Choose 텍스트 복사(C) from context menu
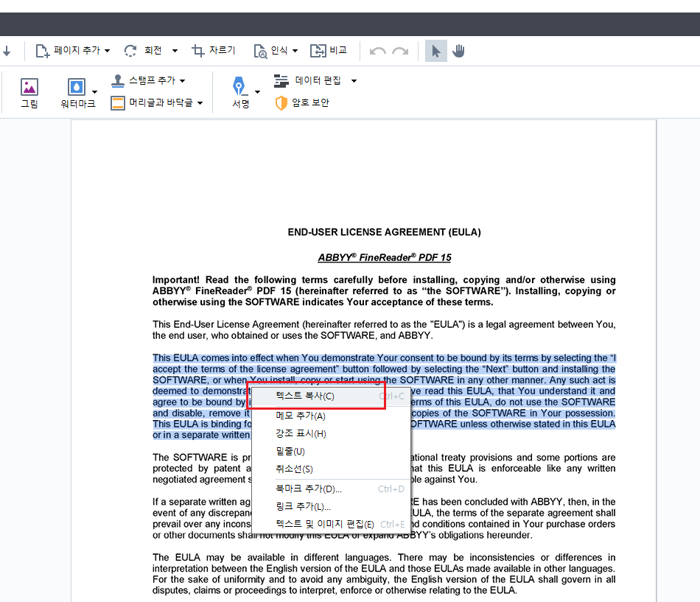This screenshot has height=602, width=700. 332,396
